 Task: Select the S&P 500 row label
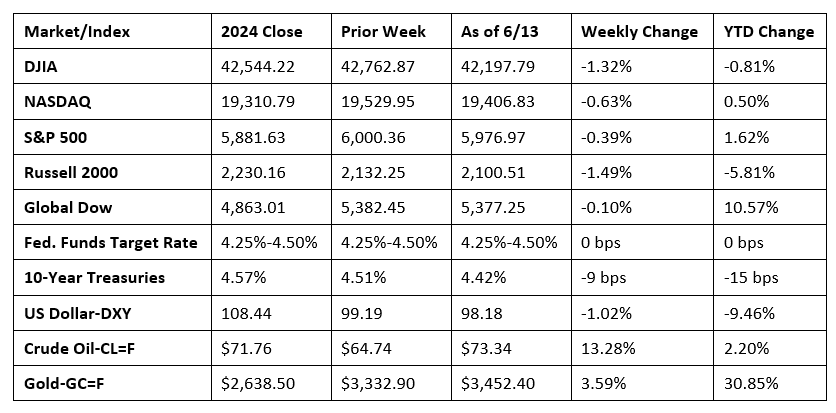tap(55, 137)
